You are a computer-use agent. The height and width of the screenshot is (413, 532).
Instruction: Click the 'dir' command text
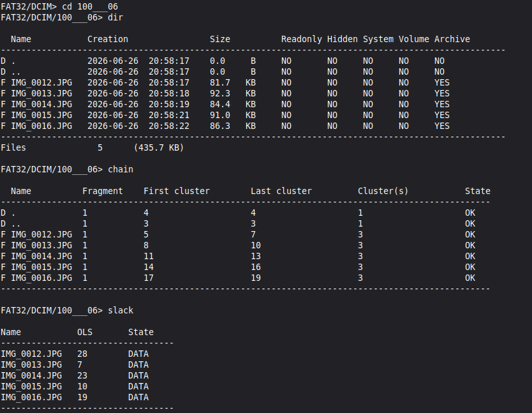click(x=115, y=17)
